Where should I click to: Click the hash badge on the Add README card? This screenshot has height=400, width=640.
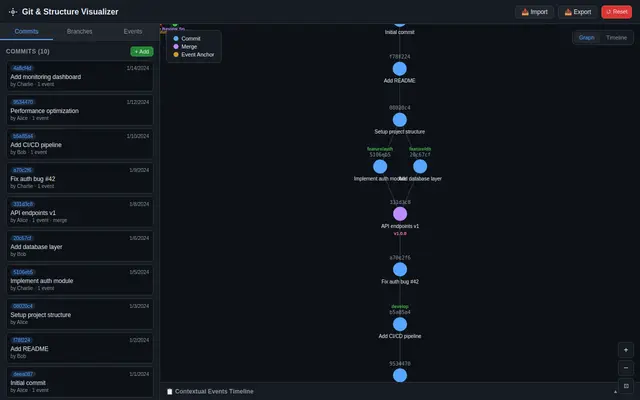click(x=22, y=340)
